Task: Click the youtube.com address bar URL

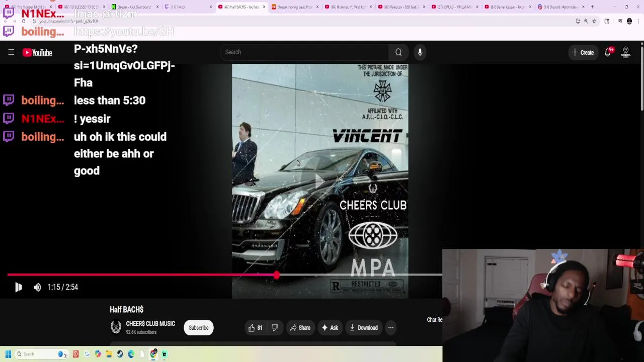Action: [x=68, y=21]
